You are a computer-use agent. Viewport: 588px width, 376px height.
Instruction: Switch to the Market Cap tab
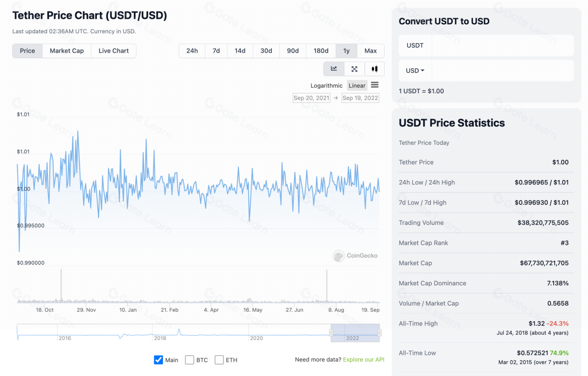[x=67, y=51]
